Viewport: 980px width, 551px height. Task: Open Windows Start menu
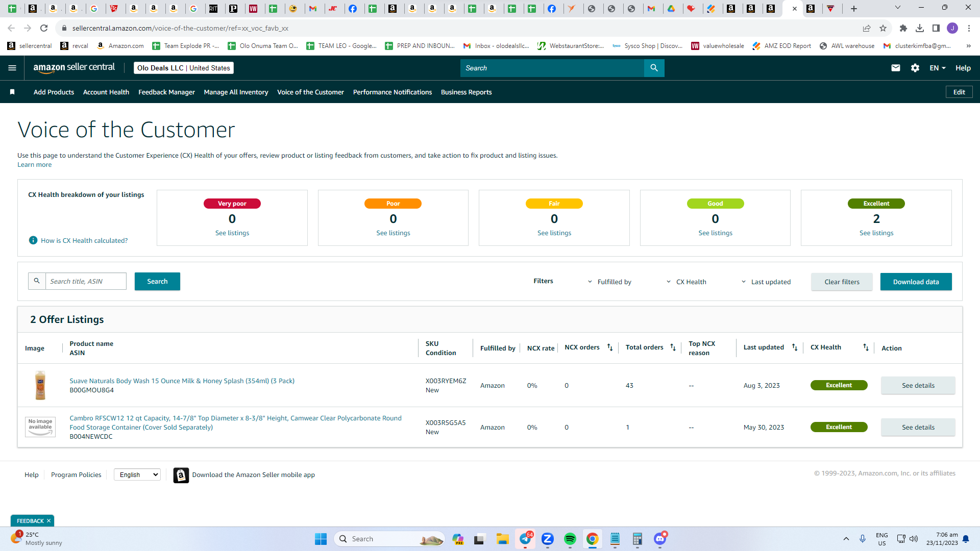click(x=321, y=539)
